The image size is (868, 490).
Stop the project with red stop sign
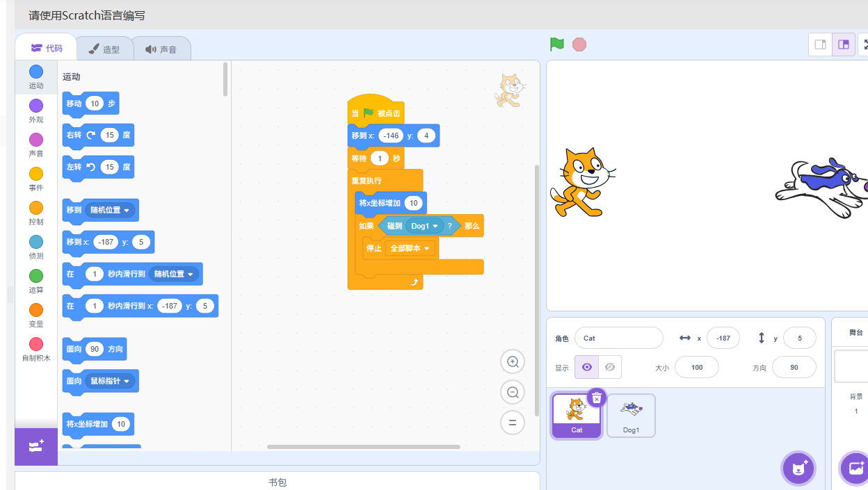pyautogui.click(x=579, y=44)
